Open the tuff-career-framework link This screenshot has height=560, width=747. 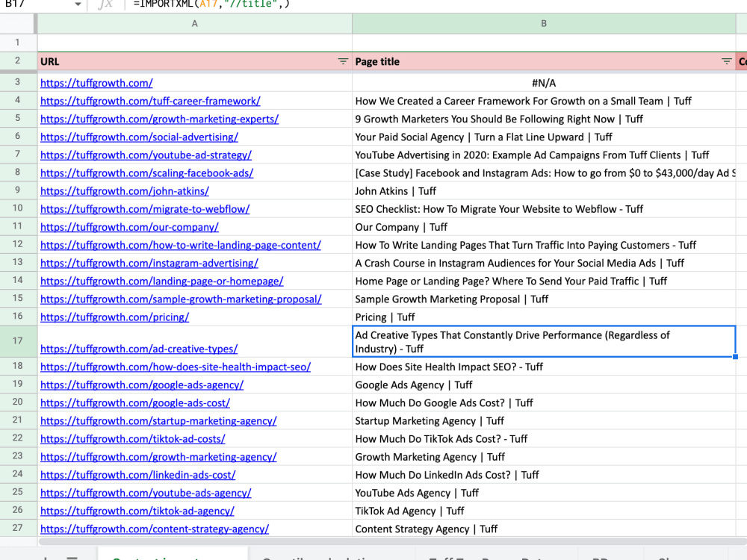(150, 101)
